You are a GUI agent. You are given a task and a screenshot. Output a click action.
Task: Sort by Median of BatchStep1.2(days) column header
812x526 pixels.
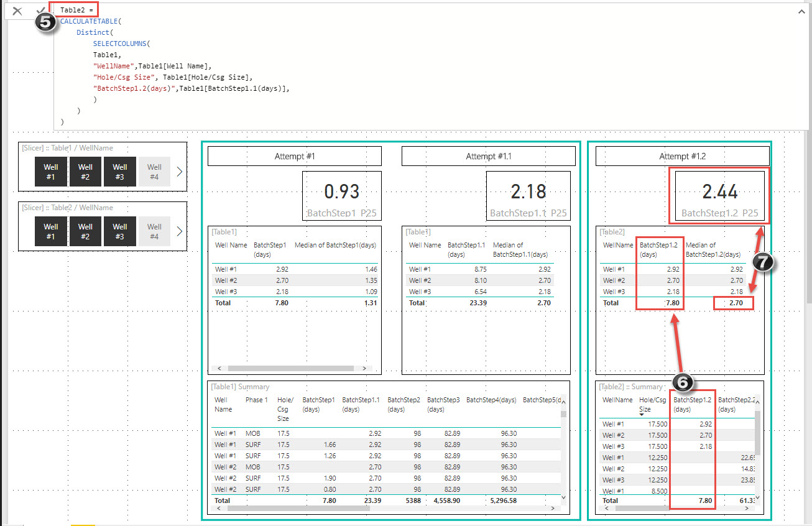coord(713,249)
